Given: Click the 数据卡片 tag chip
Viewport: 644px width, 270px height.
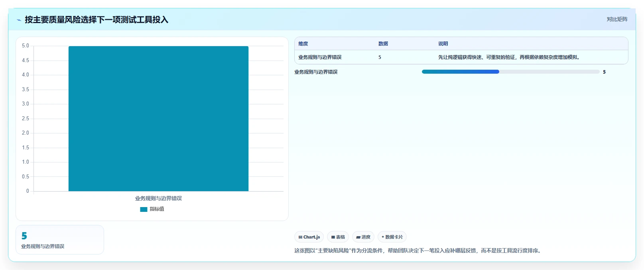Looking at the screenshot, I should 392,237.
